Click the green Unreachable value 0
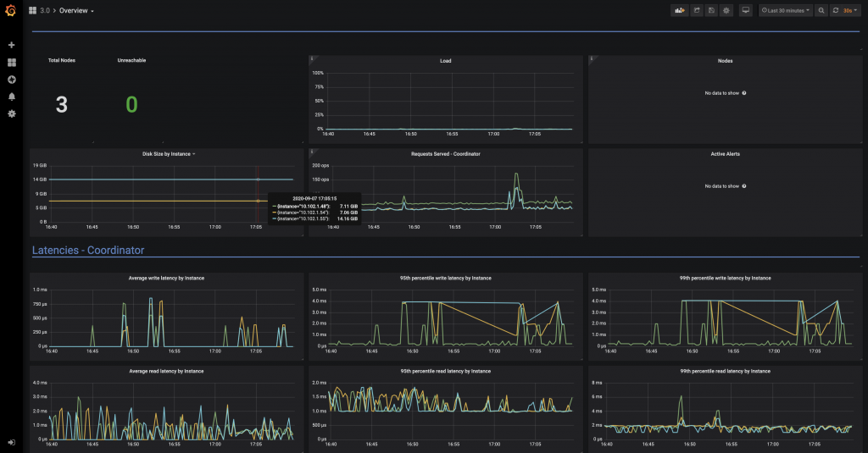Screen dimensions: 868x453 (x=131, y=104)
